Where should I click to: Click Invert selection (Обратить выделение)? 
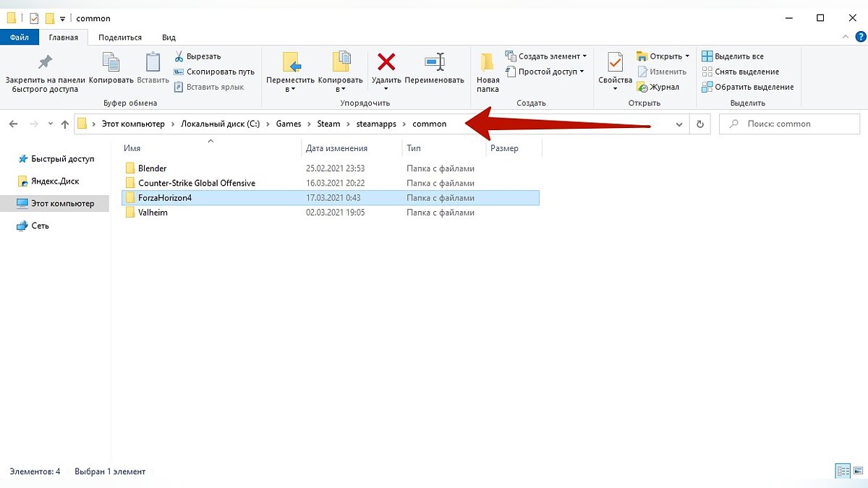tap(747, 87)
